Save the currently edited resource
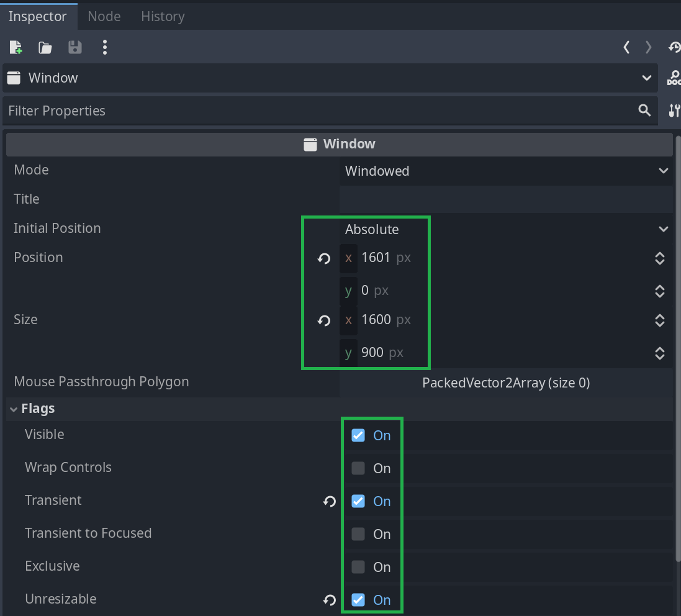 click(75, 47)
